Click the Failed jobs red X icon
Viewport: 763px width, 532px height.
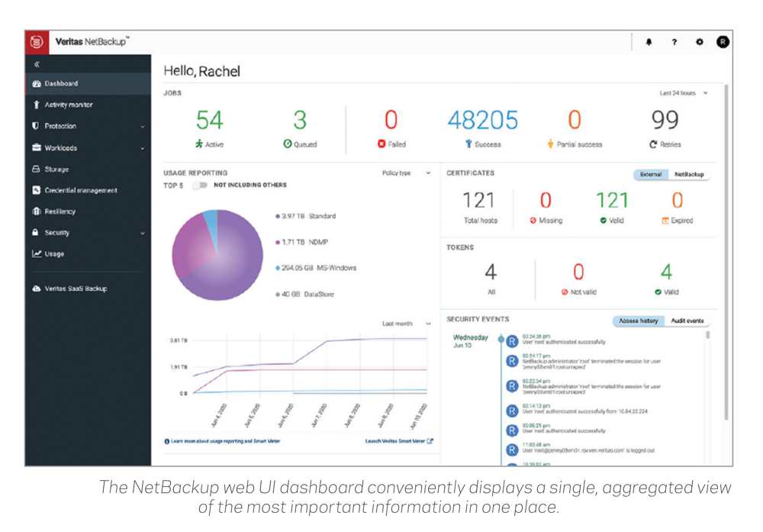pyautogui.click(x=381, y=143)
